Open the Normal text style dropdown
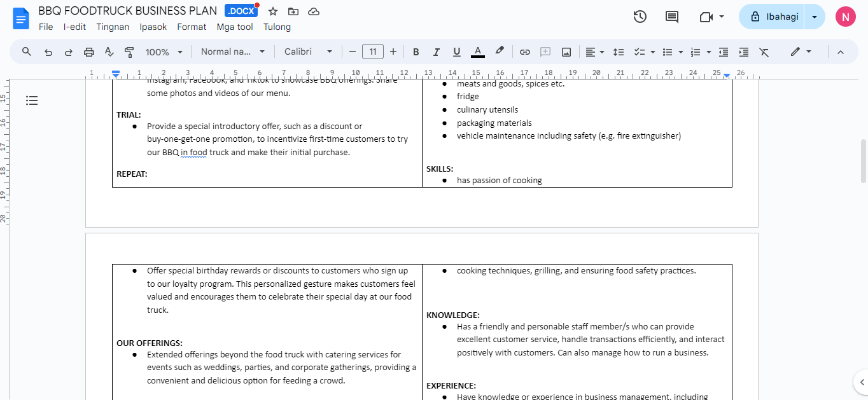This screenshot has width=868, height=400. click(x=234, y=52)
